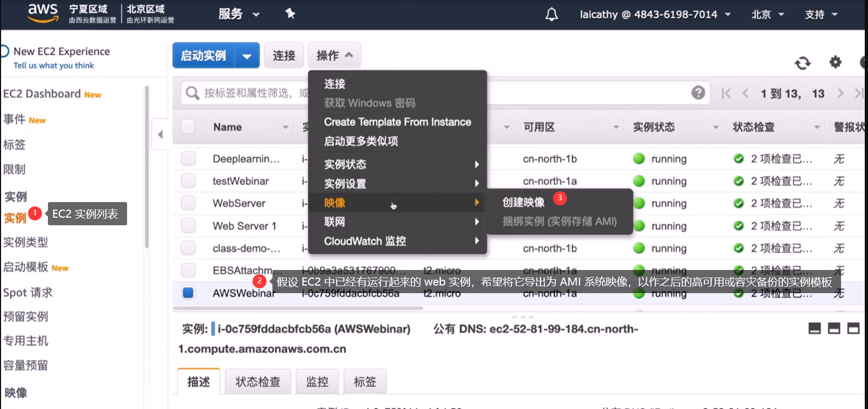Open the pin shortcut icon in header
Image resolution: width=868 pixels, height=409 pixels.
point(290,13)
